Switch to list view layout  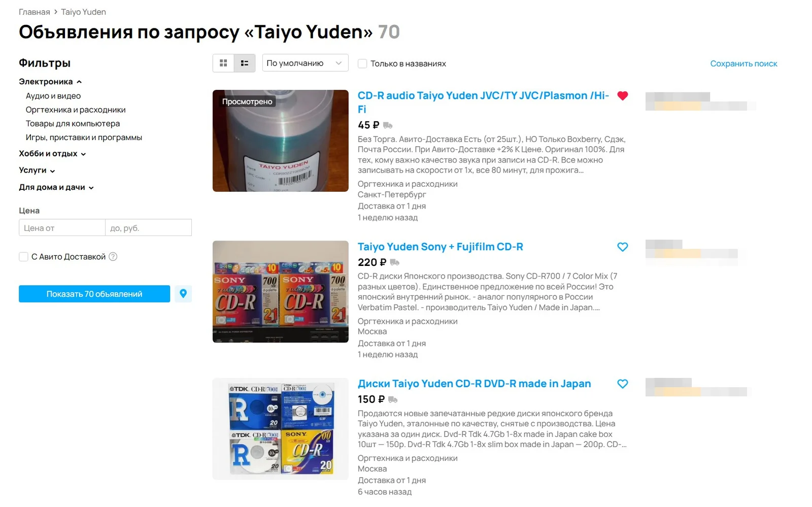(245, 63)
